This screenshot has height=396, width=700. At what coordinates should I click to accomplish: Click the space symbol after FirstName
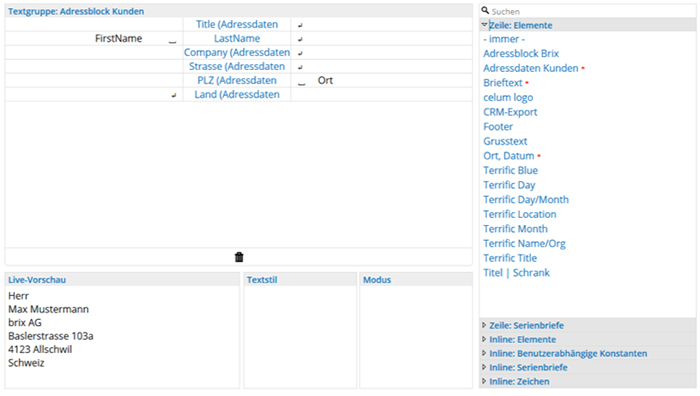pyautogui.click(x=172, y=42)
